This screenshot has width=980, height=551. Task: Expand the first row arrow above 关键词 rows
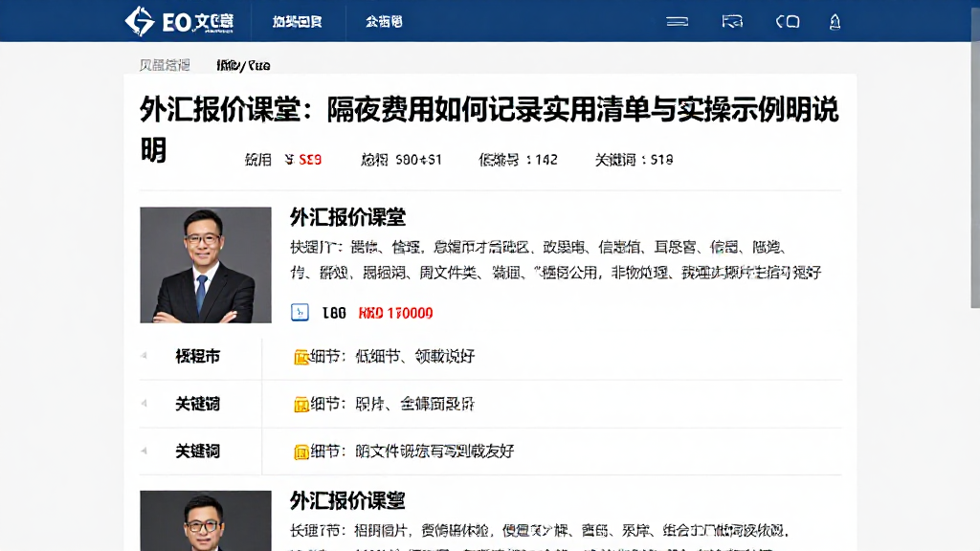(145, 356)
